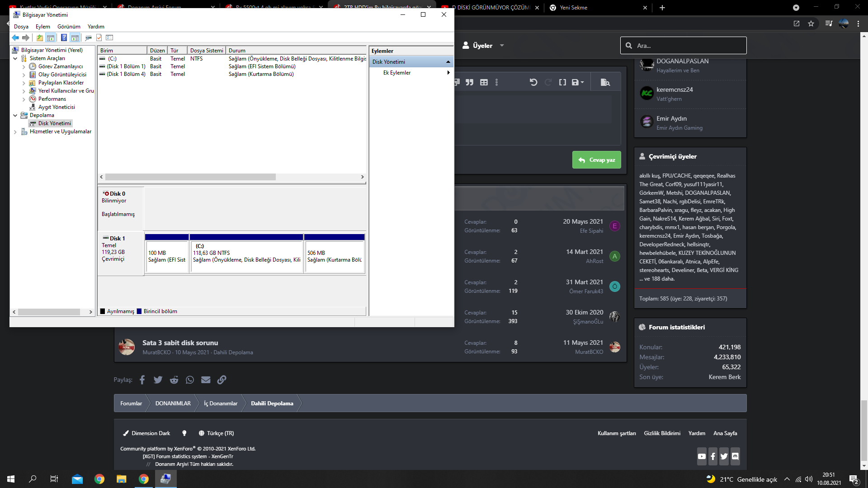This screenshot has width=868, height=488.
Task: Open Dimension Dark style chooser
Action: (146, 433)
